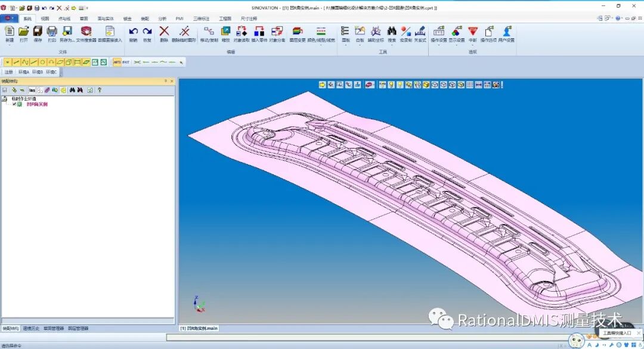This screenshot has width=644, height=349.
Task: Expand the 面板 panel dropdown
Action: tap(346, 45)
